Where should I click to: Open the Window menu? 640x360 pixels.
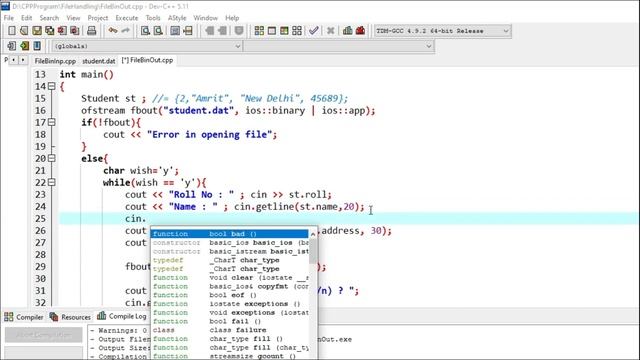coord(206,18)
